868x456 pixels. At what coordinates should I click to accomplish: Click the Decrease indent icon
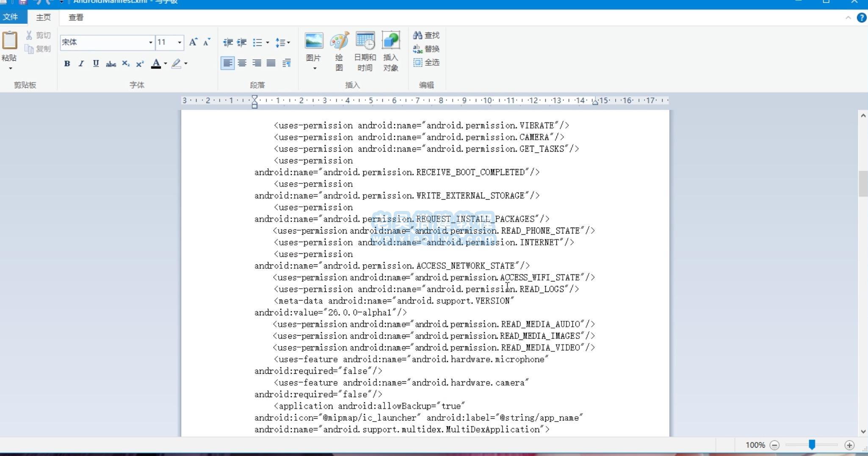pyautogui.click(x=228, y=42)
